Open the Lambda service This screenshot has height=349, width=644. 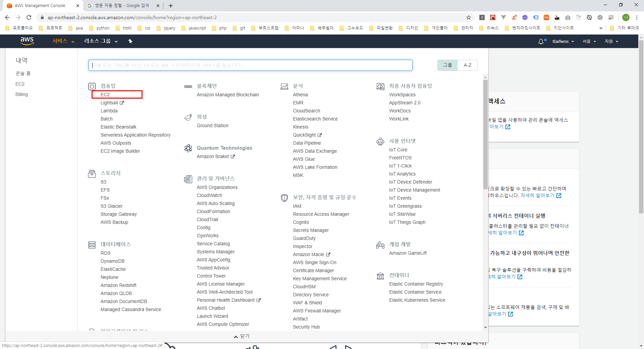point(109,111)
